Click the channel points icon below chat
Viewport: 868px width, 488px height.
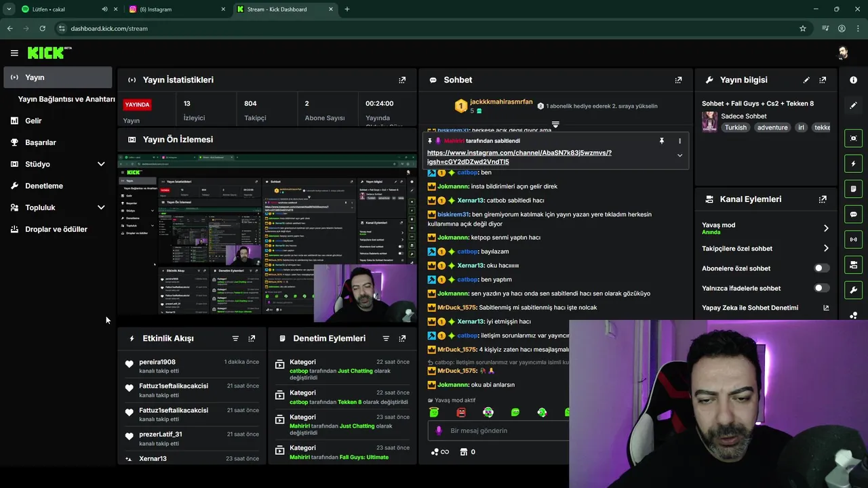tap(435, 451)
